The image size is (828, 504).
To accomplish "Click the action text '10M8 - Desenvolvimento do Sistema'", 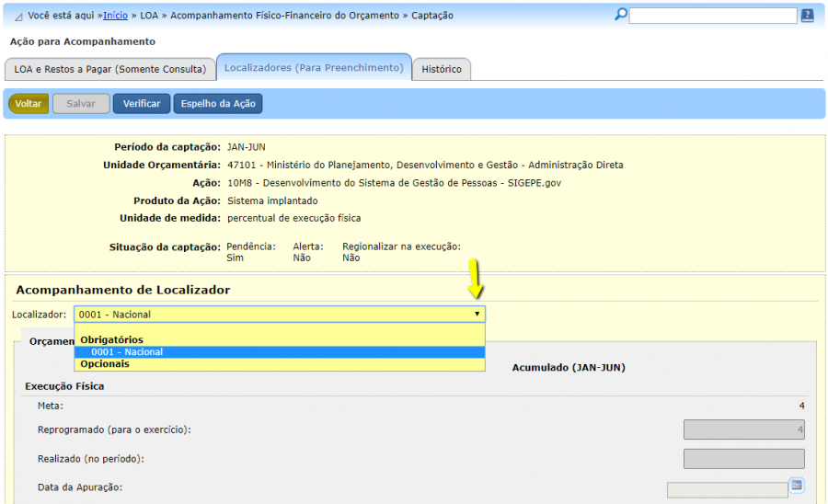I will click(x=395, y=183).
